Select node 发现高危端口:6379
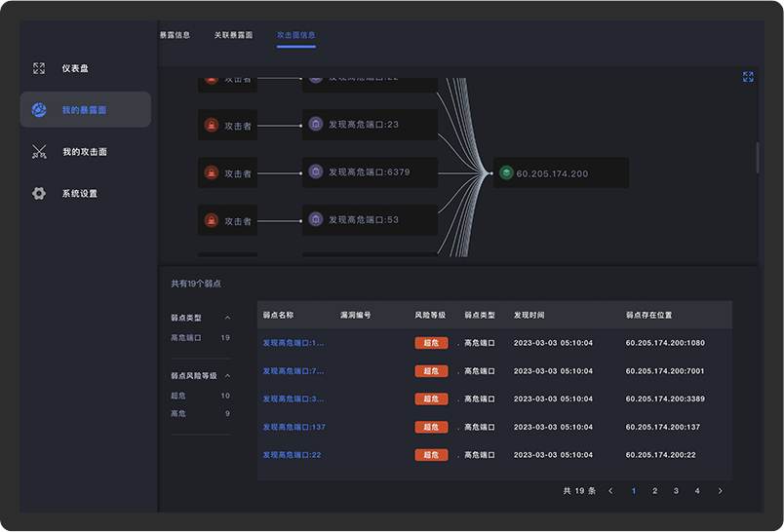 (x=370, y=172)
